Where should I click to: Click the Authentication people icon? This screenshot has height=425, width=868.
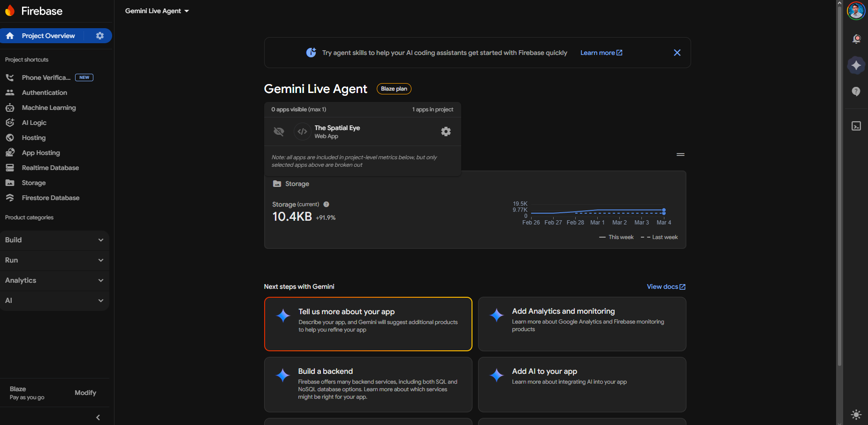(10, 93)
